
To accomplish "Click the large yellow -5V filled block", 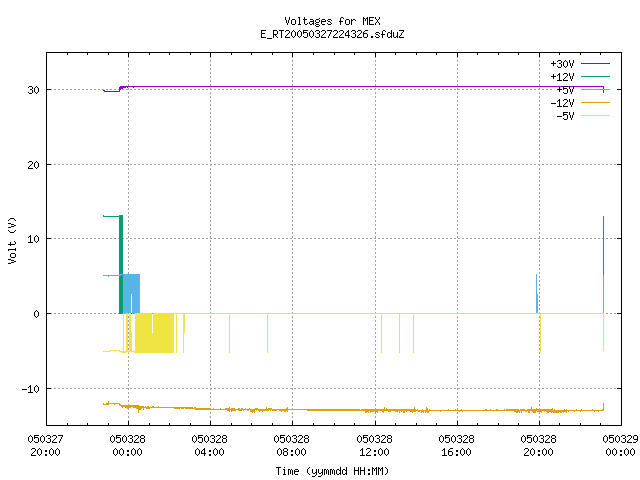I will click(x=154, y=333).
